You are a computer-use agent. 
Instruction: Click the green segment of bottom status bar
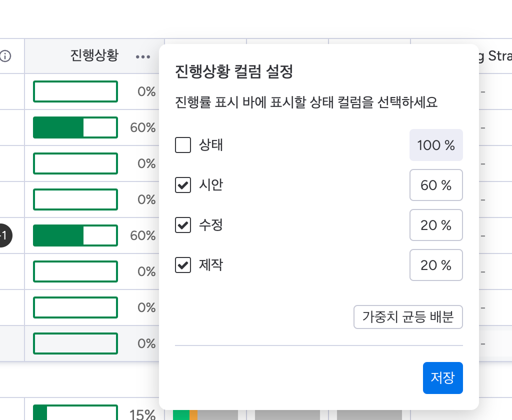tap(181, 414)
